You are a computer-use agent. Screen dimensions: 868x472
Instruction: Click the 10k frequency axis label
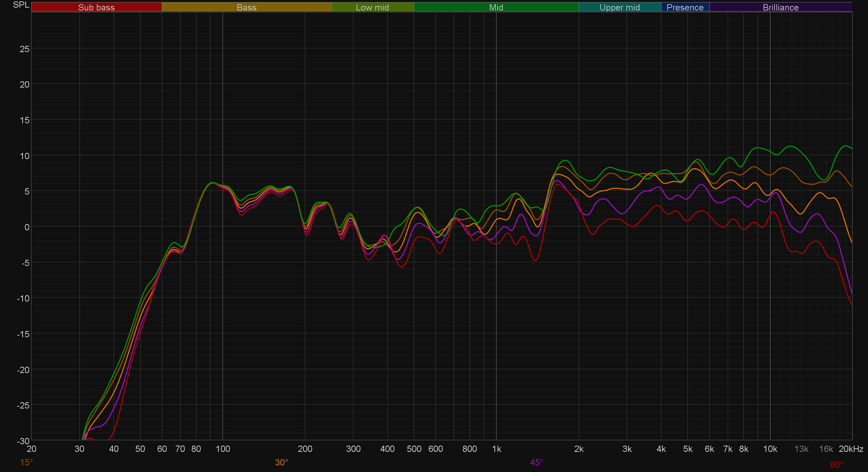pos(770,449)
